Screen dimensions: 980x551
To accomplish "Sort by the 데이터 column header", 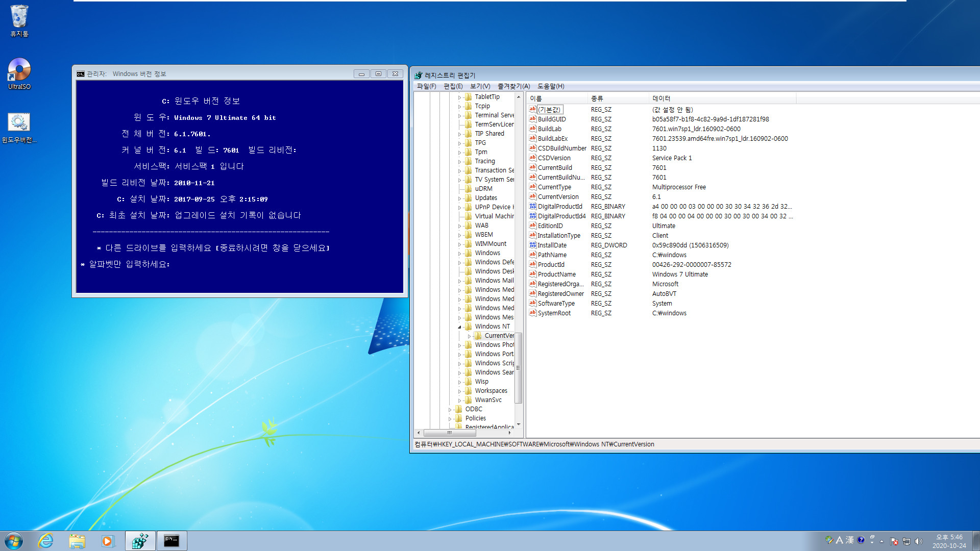I will 723,98.
